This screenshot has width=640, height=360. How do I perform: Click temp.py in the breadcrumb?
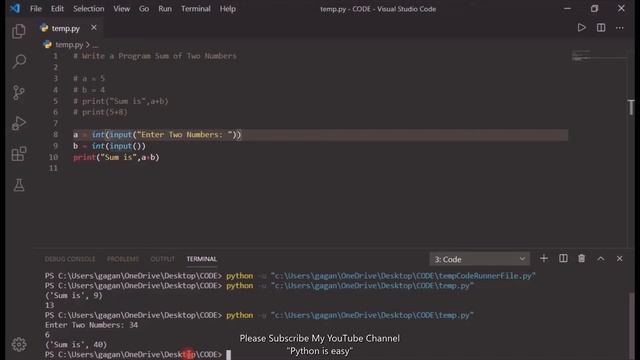click(x=69, y=44)
